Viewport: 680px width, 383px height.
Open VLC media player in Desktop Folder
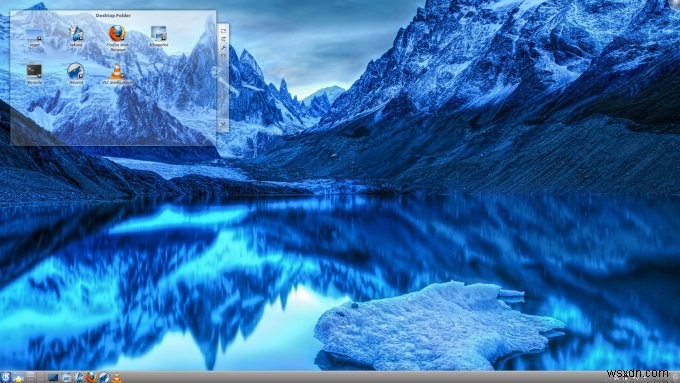(117, 73)
